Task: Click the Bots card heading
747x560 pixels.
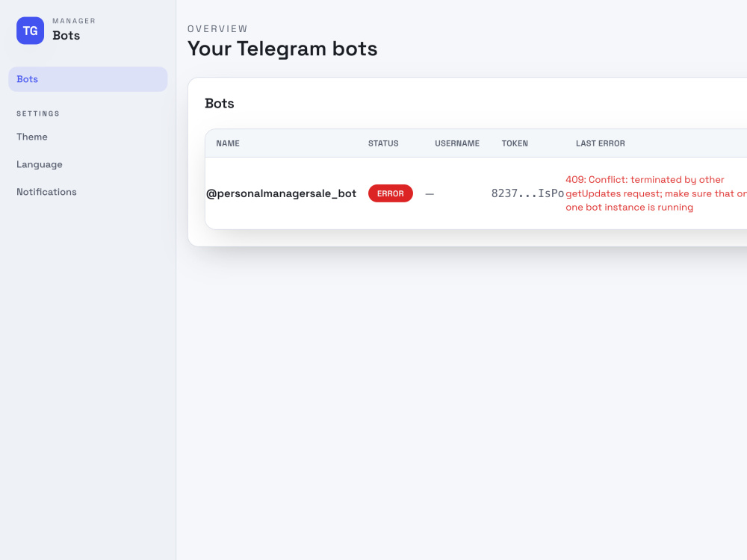Action: [219, 103]
